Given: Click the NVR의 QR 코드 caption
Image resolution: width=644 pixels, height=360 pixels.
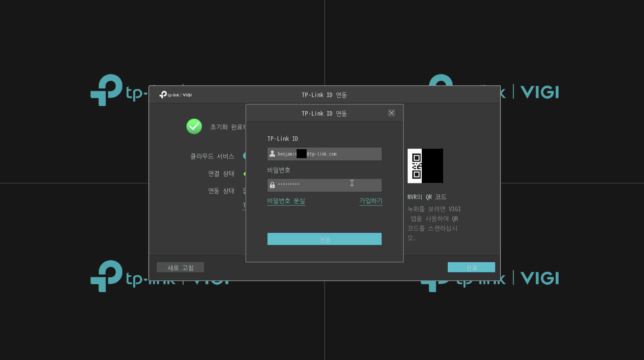Looking at the screenshot, I should point(427,197).
